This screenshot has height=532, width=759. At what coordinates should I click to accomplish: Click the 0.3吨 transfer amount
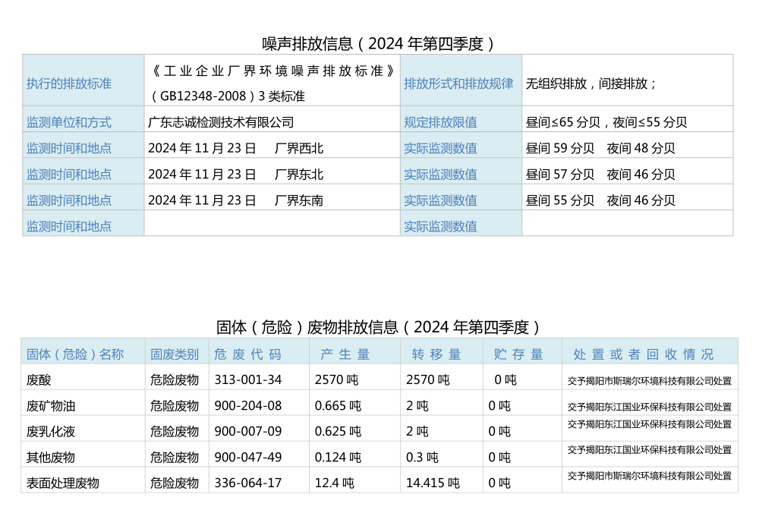[422, 457]
